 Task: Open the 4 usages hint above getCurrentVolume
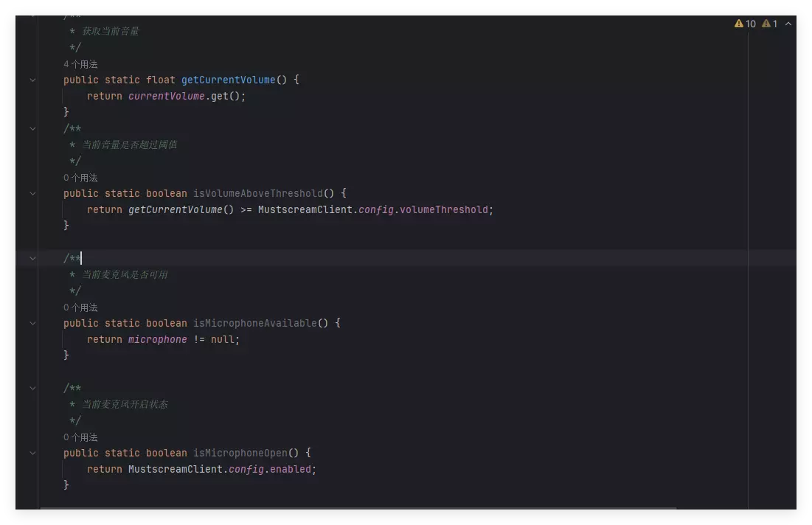pos(80,64)
